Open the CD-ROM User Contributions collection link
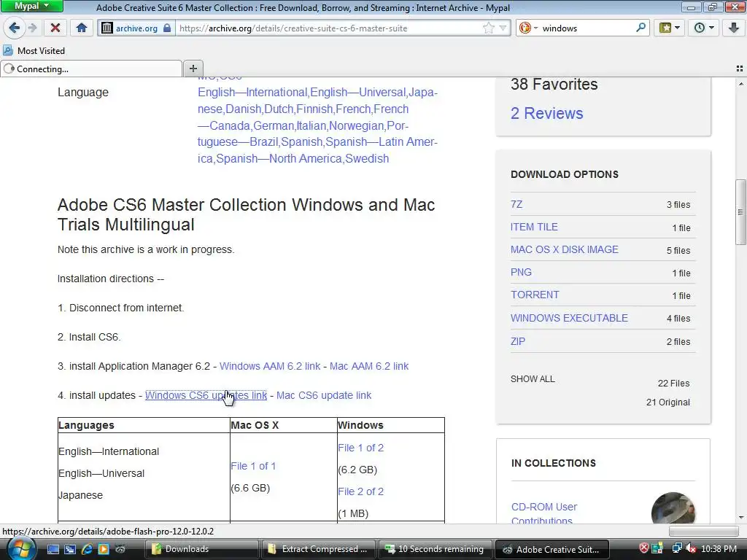This screenshot has height=560, width=747. coord(544,513)
